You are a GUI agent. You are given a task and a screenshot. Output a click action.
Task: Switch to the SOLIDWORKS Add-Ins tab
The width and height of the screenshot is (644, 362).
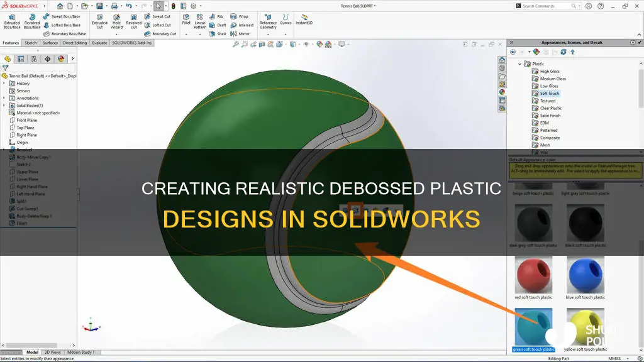tap(132, 43)
